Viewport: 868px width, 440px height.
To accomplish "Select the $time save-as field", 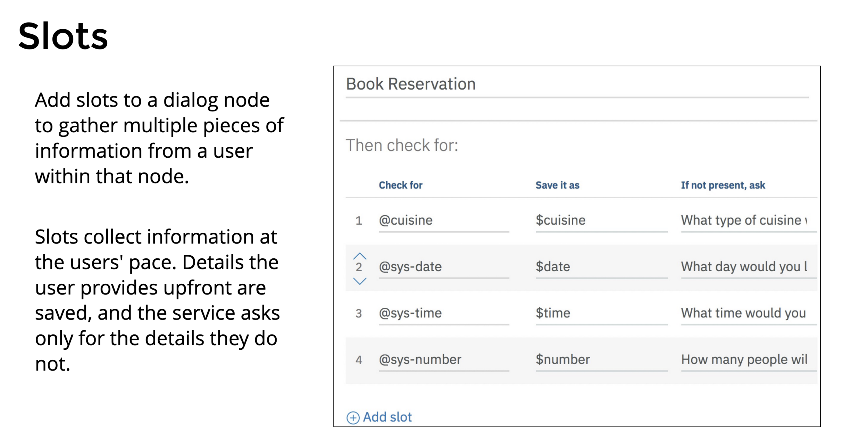I will 553,314.
